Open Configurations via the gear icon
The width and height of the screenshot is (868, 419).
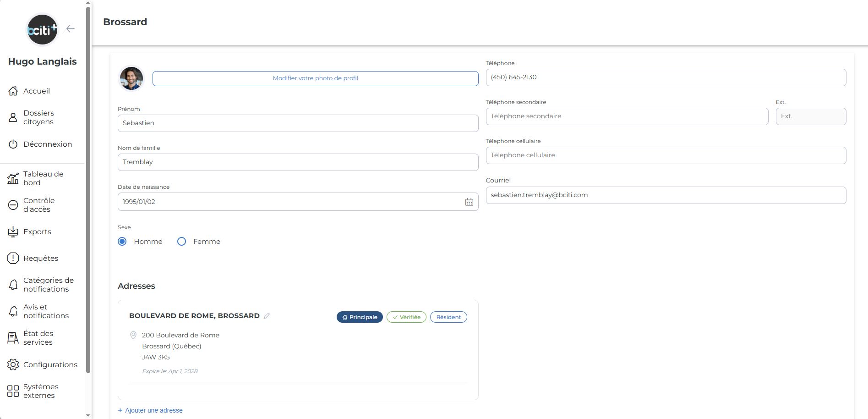13,365
